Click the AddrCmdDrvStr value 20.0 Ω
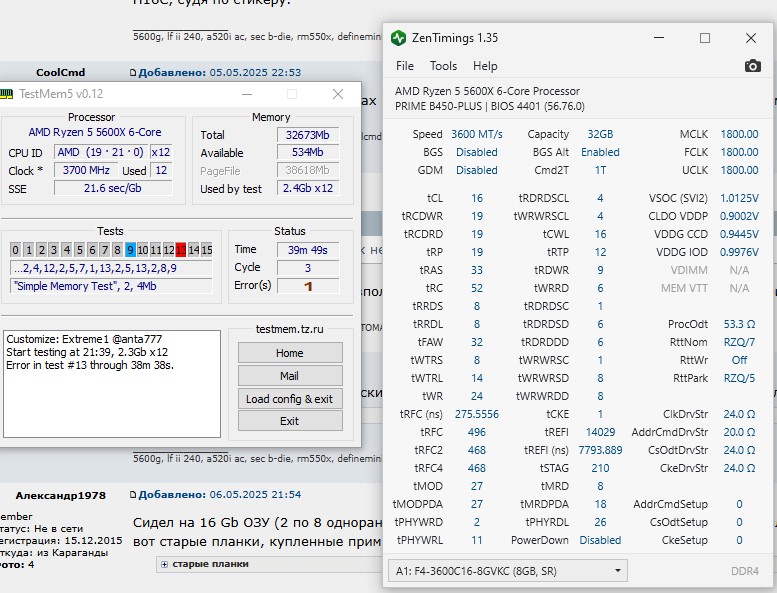 739,432
